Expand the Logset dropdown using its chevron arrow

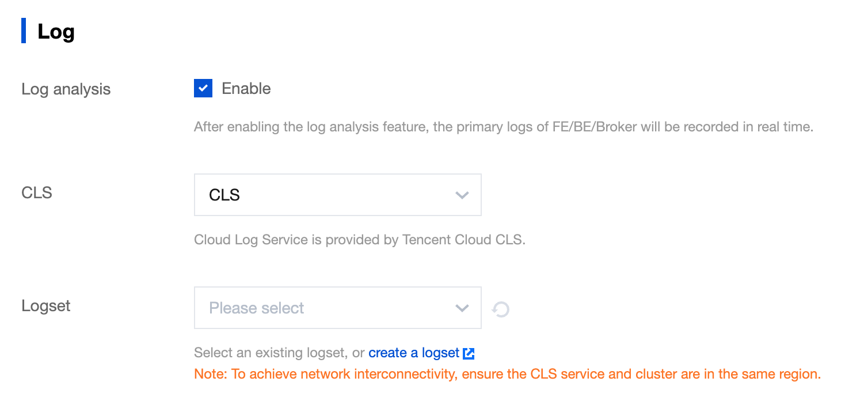pos(462,308)
